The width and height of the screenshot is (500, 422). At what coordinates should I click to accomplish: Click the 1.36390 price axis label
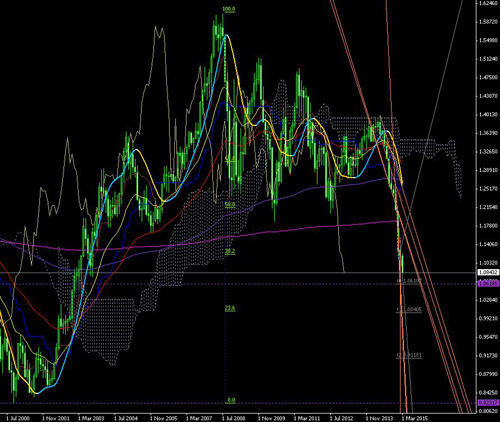click(488, 133)
